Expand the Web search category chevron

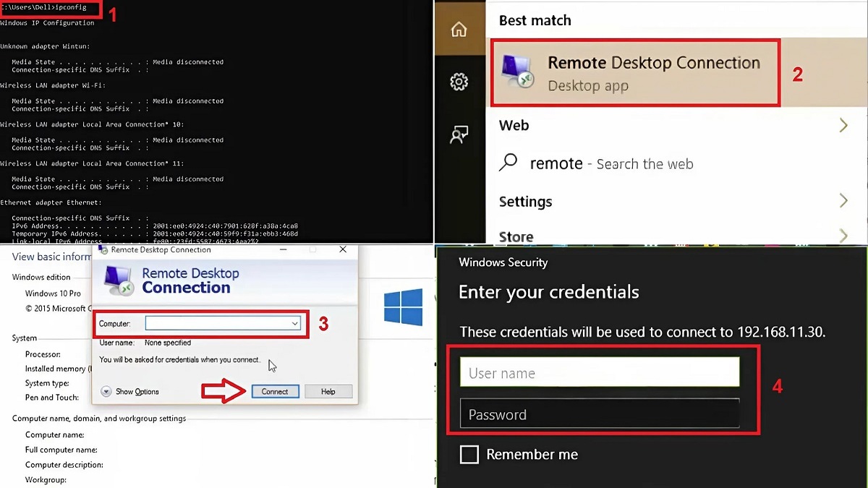(x=843, y=126)
